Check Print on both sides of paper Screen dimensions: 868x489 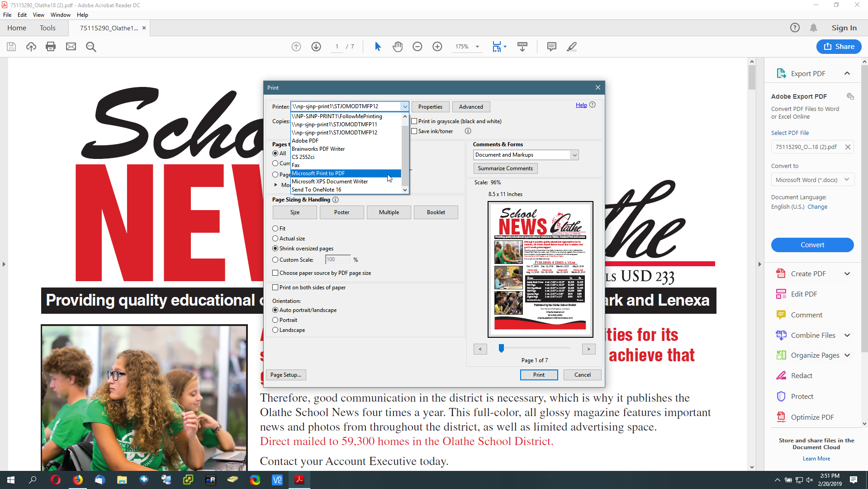[275, 288]
